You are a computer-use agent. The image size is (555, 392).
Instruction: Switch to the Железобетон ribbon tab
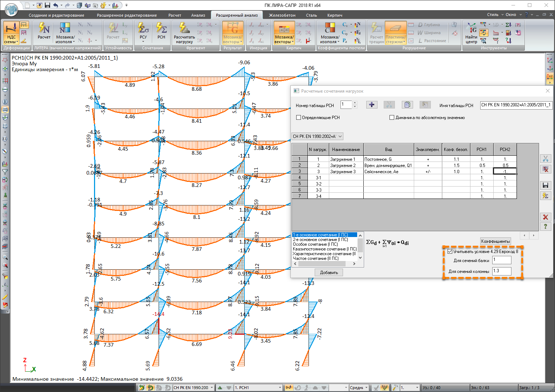pos(282,15)
